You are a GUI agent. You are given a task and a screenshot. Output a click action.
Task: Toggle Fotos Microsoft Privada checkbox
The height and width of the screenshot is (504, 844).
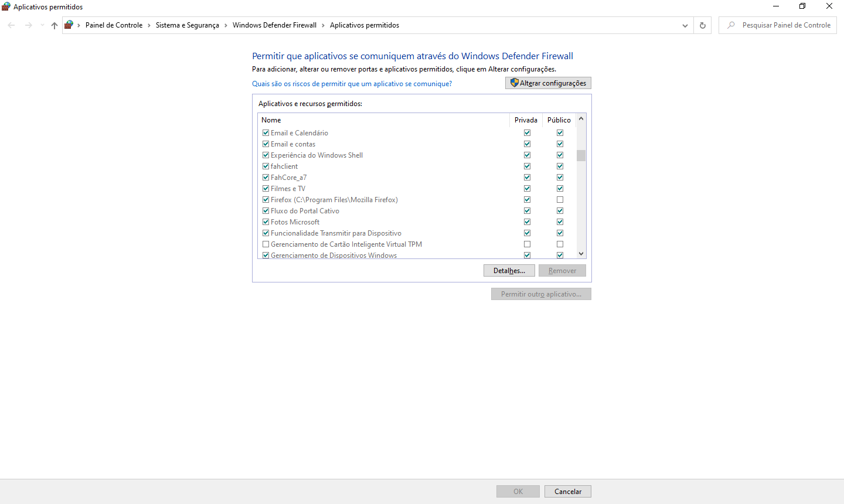527,222
